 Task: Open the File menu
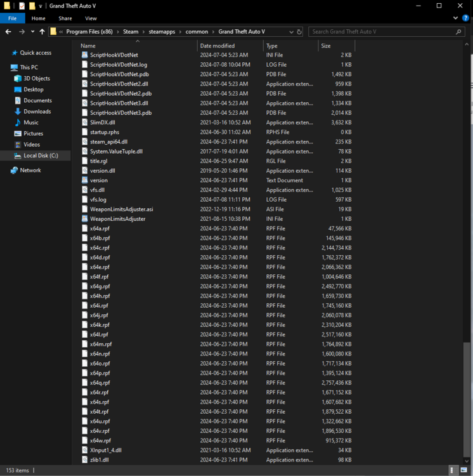coord(13,18)
